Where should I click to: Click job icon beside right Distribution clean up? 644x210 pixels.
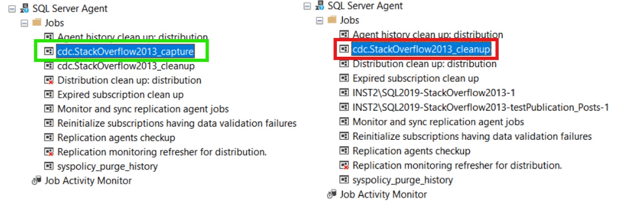click(x=344, y=63)
